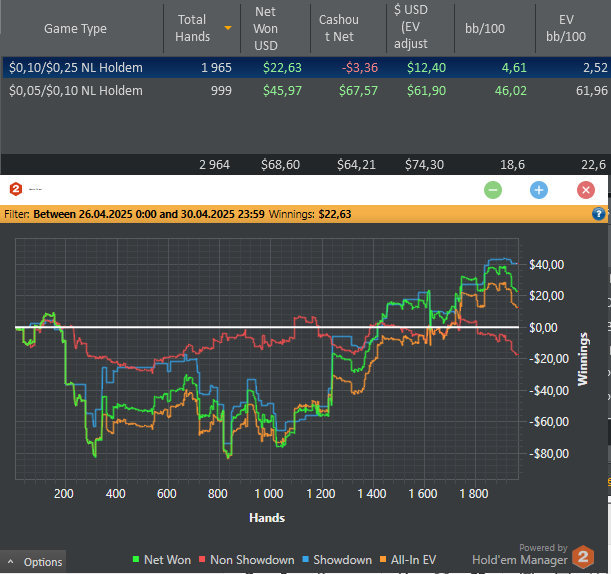The height and width of the screenshot is (574, 611).
Task: Click the 61,96 EV bb/100 cell
Action: pos(592,91)
